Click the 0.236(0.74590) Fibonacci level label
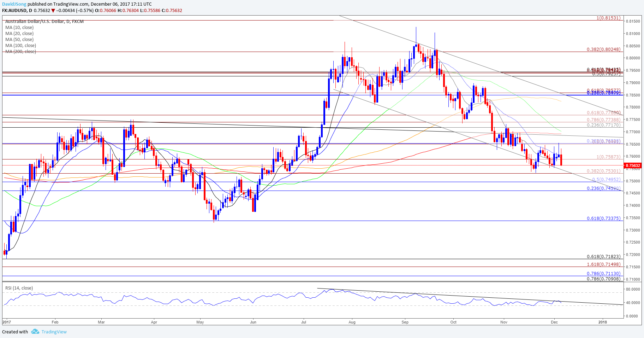Image resolution: width=644 pixels, height=338 pixels. tap(603, 188)
